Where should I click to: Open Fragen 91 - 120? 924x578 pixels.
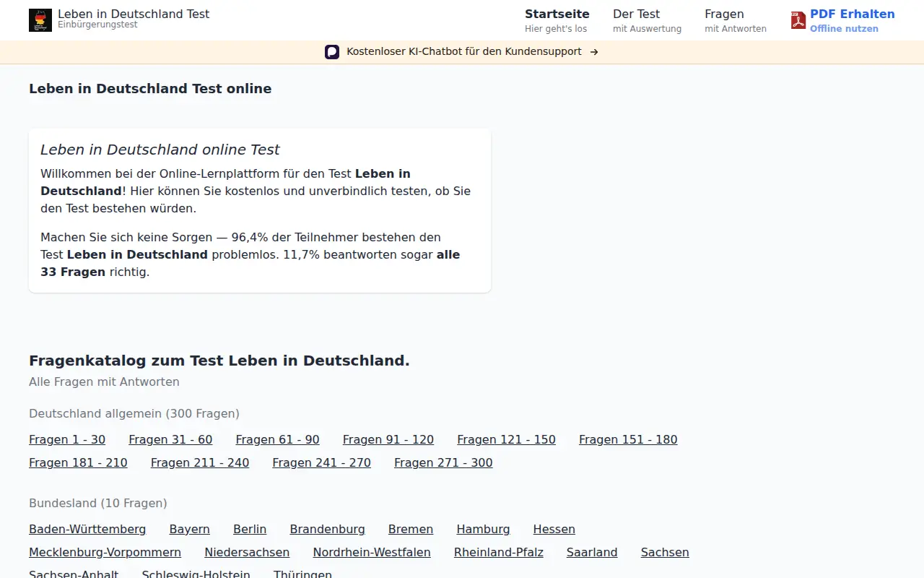click(x=388, y=440)
